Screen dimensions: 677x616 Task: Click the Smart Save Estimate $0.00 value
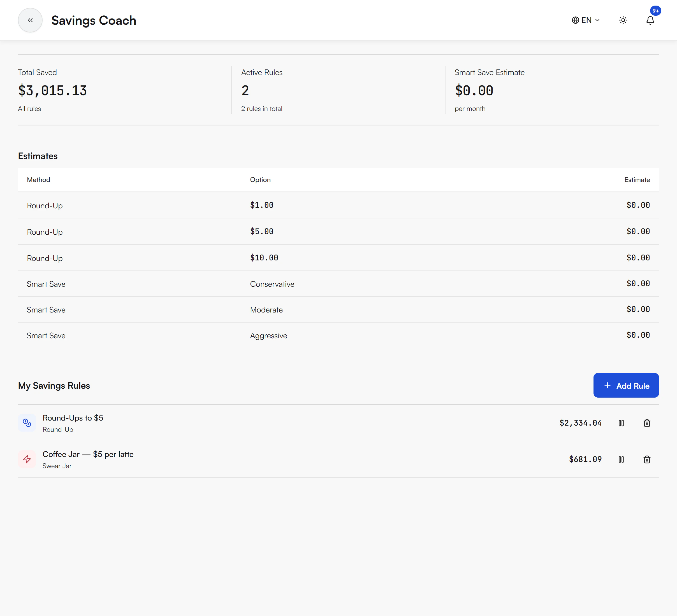coord(474,91)
